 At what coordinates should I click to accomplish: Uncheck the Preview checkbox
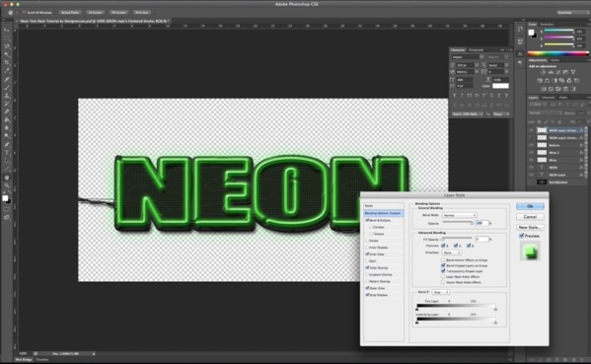click(522, 236)
